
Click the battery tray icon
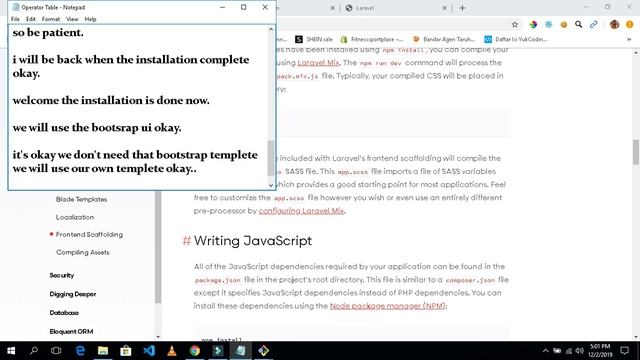pos(557,351)
